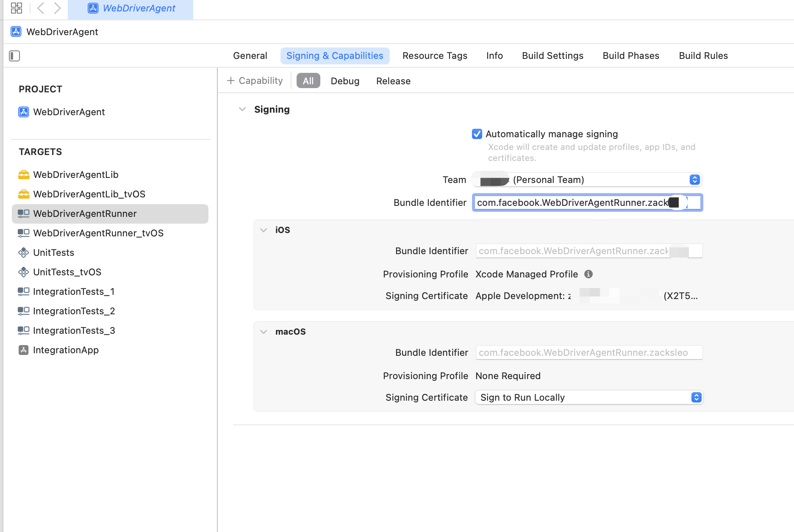Click the WebDriverAgent tab's Xcode project icon
Viewport: 794px width, 532px height.
coord(93,8)
